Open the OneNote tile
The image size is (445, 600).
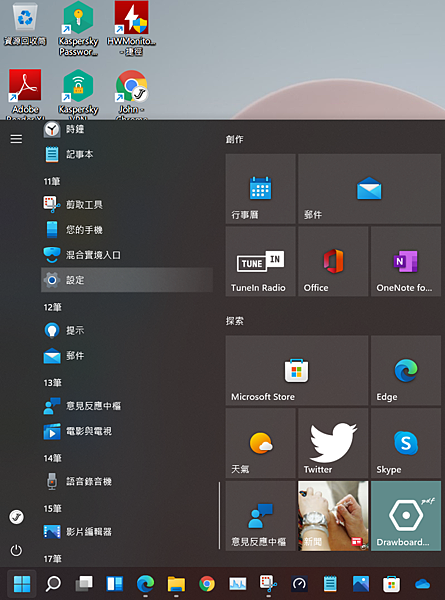click(406, 261)
